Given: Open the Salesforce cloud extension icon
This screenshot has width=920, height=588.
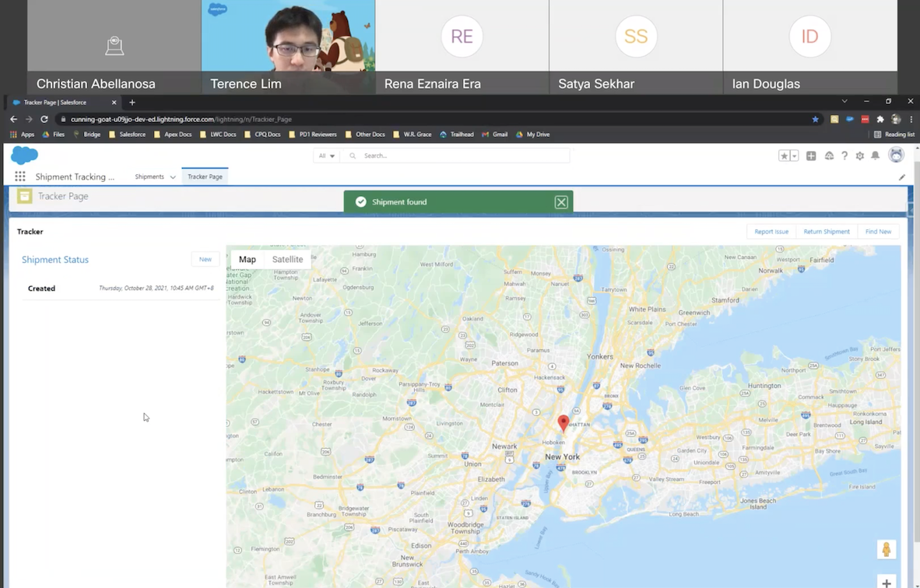Looking at the screenshot, I should pyautogui.click(x=850, y=119).
